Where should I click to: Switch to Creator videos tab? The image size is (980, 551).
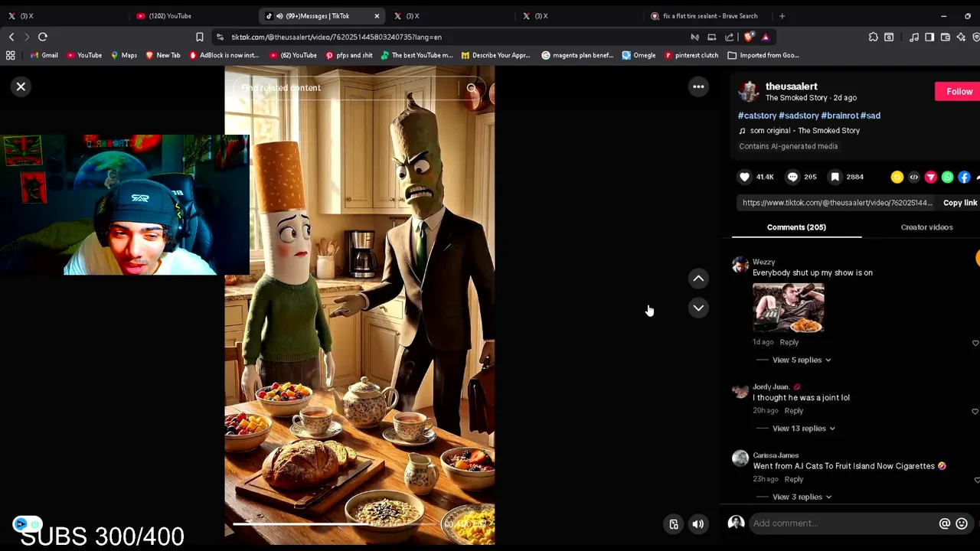click(x=926, y=227)
